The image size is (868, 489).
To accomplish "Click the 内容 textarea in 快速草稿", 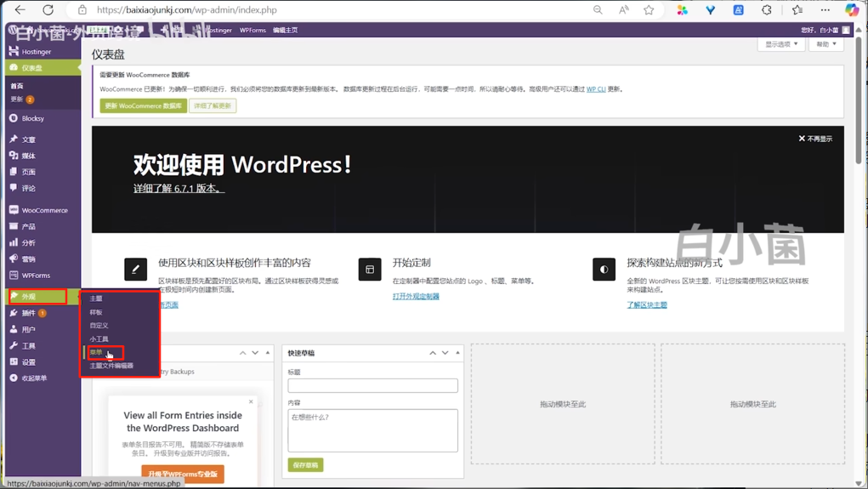I will (x=372, y=430).
